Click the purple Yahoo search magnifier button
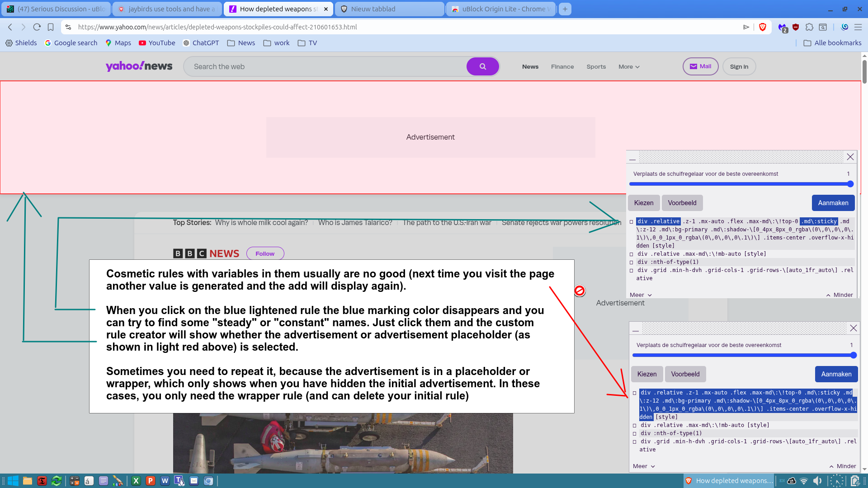 [482, 66]
